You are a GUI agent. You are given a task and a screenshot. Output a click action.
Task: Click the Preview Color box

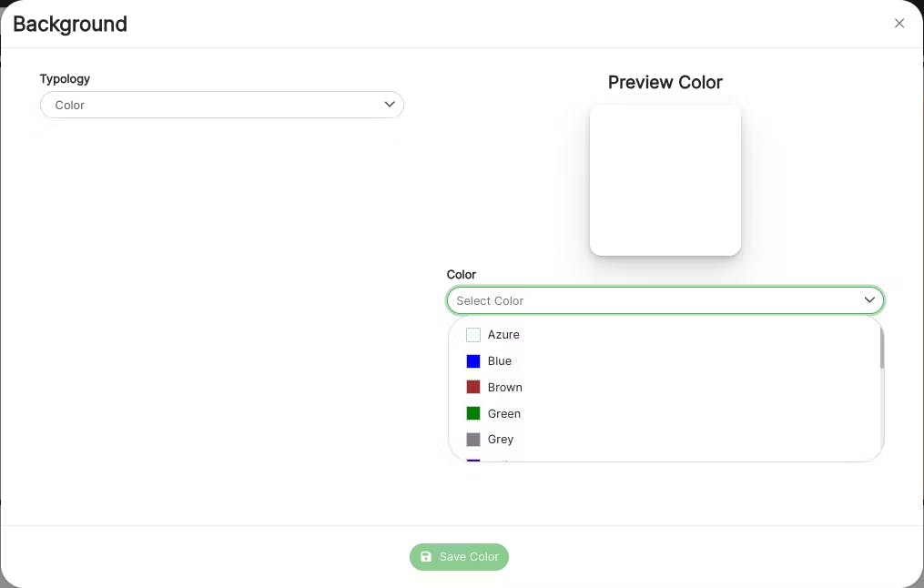(665, 180)
